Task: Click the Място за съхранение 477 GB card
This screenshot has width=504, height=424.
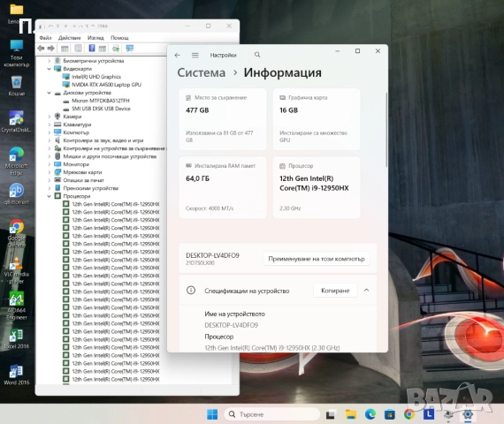Action: click(223, 119)
